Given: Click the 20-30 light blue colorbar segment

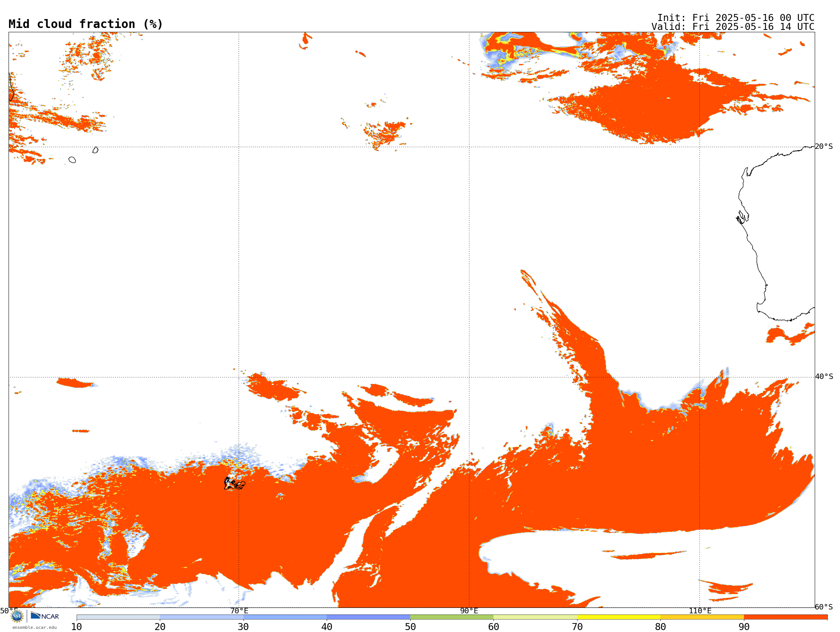Looking at the screenshot, I should click(x=201, y=617).
